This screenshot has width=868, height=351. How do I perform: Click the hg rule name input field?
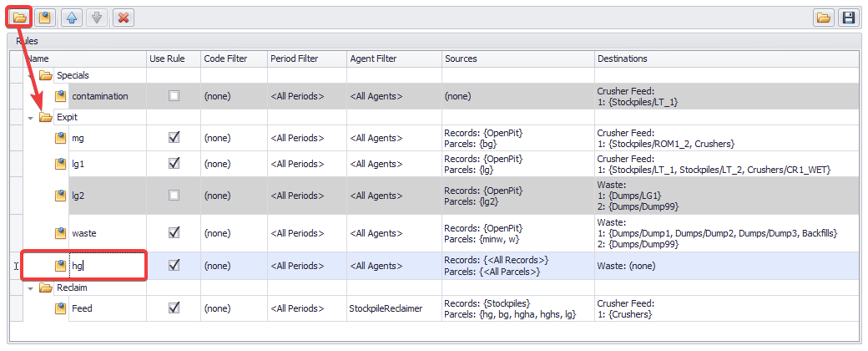(104, 266)
